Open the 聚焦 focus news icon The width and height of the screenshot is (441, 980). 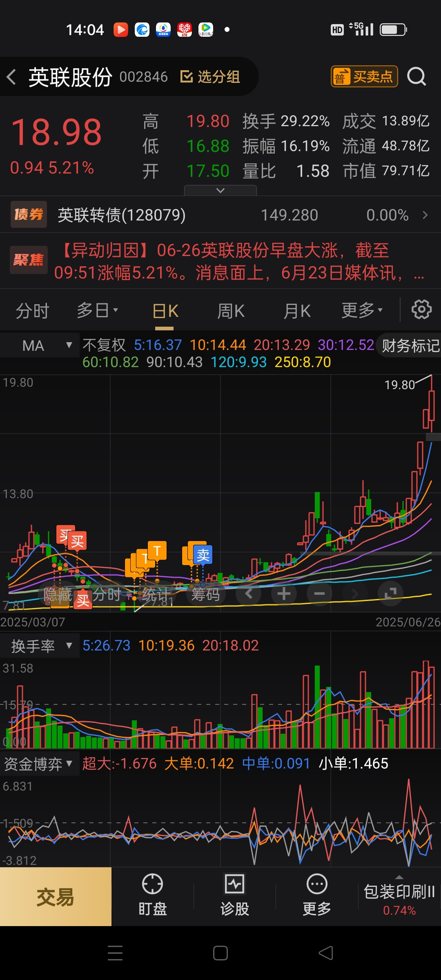click(29, 260)
